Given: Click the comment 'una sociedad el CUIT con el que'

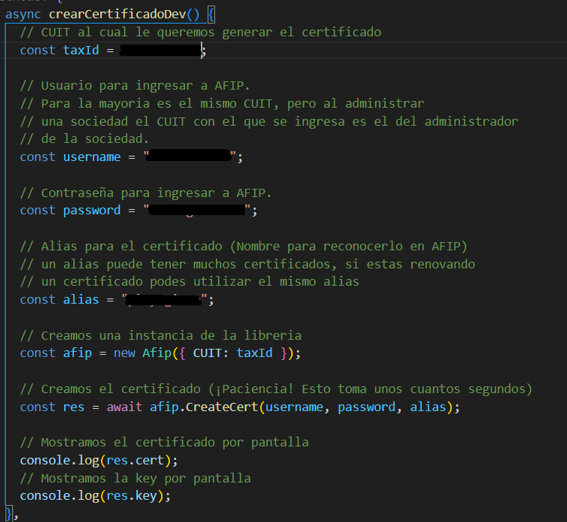Looking at the screenshot, I should coord(269,121).
